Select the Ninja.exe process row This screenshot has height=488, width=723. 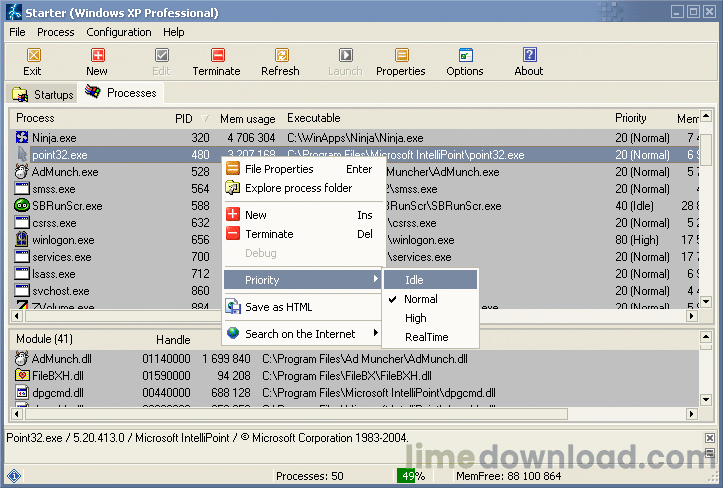tap(54, 138)
